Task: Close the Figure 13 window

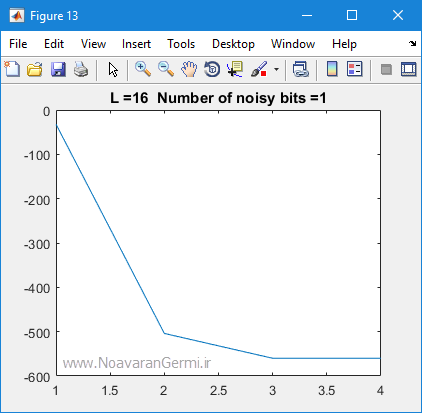Action: [x=398, y=15]
